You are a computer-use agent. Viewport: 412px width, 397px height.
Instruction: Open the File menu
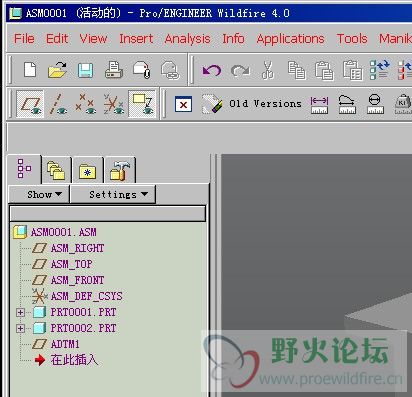point(24,39)
